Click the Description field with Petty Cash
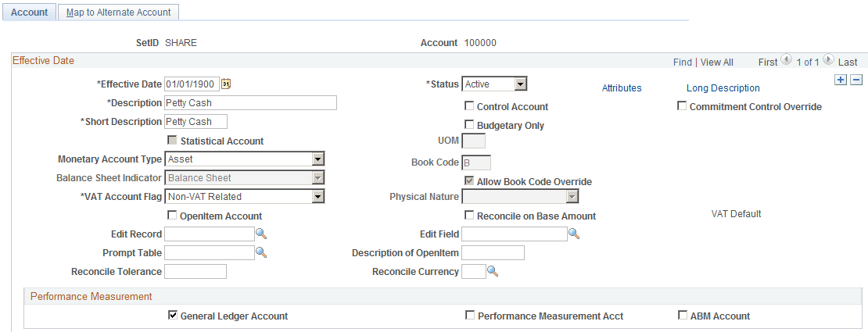The image size is (868, 332). (251, 103)
